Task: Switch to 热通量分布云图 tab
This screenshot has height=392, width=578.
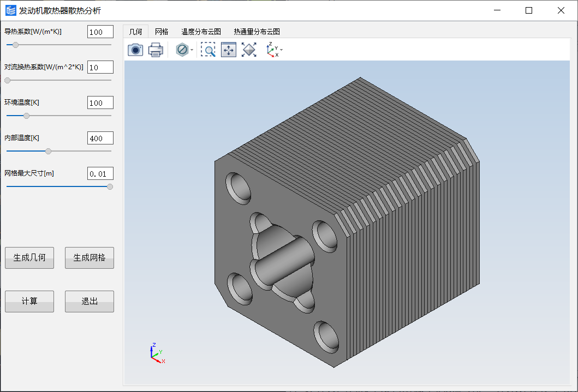Action: coord(257,32)
